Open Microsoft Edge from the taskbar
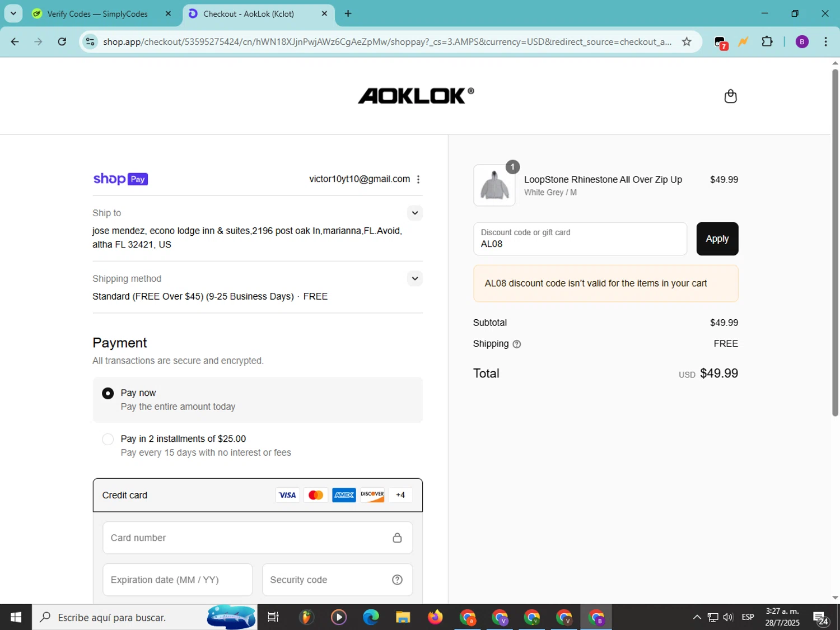The height and width of the screenshot is (630, 840). pyautogui.click(x=371, y=617)
